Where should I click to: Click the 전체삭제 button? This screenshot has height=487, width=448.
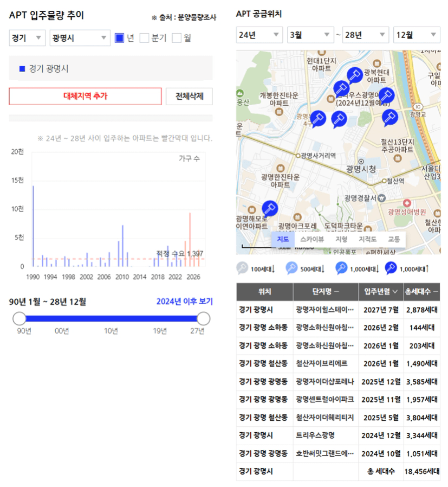(189, 97)
